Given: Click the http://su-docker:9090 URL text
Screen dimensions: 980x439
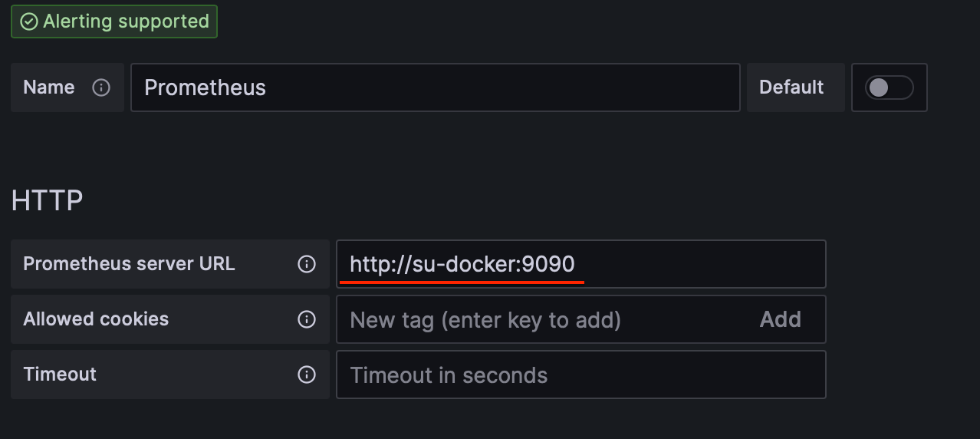Looking at the screenshot, I should 462,264.
